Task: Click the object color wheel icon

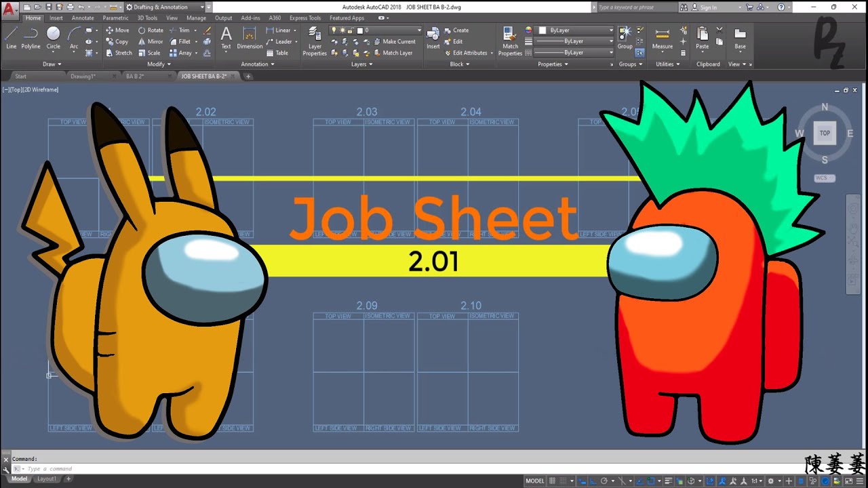Action: coord(529,30)
